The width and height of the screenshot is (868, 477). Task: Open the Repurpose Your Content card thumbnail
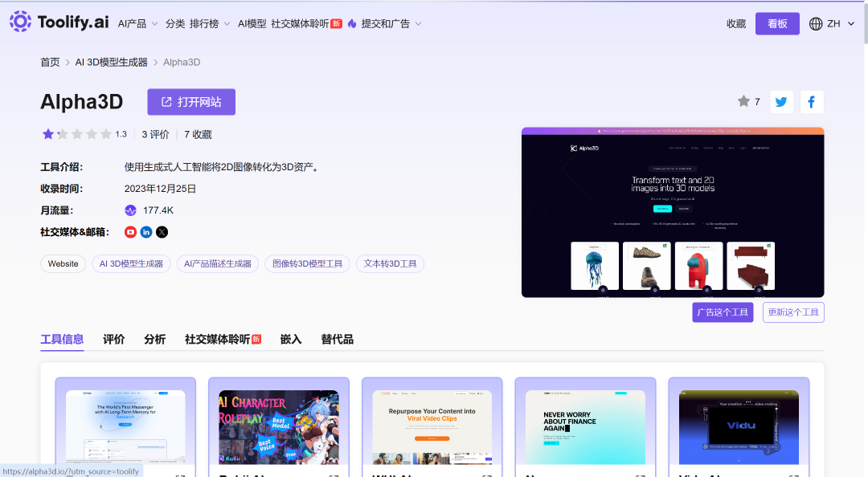coord(432,427)
